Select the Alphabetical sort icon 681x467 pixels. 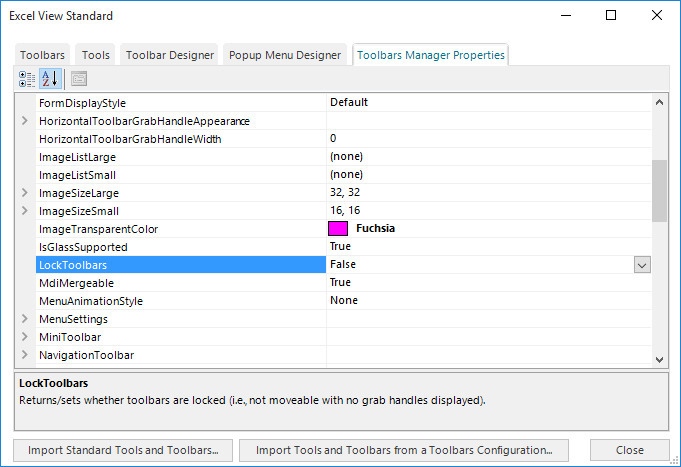click(50, 79)
